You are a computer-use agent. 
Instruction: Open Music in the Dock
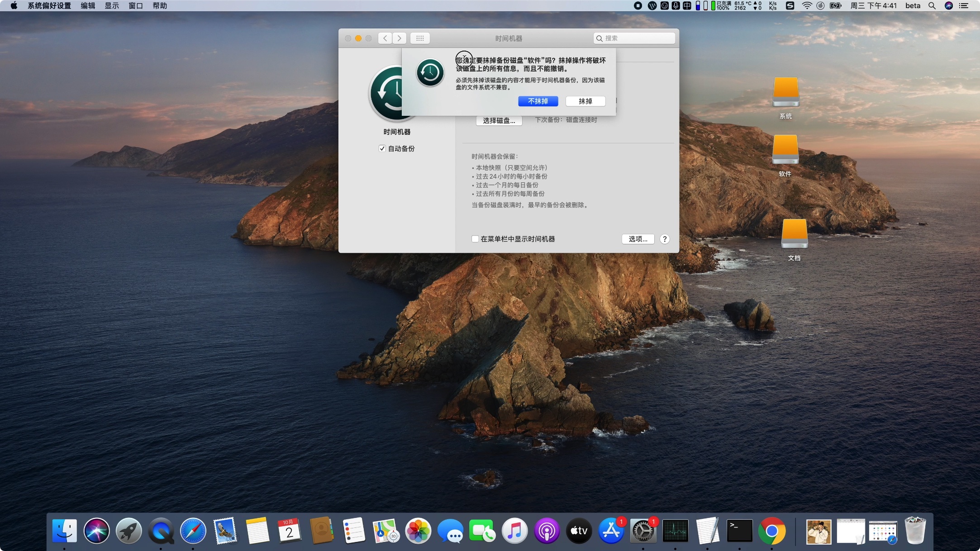[514, 531]
